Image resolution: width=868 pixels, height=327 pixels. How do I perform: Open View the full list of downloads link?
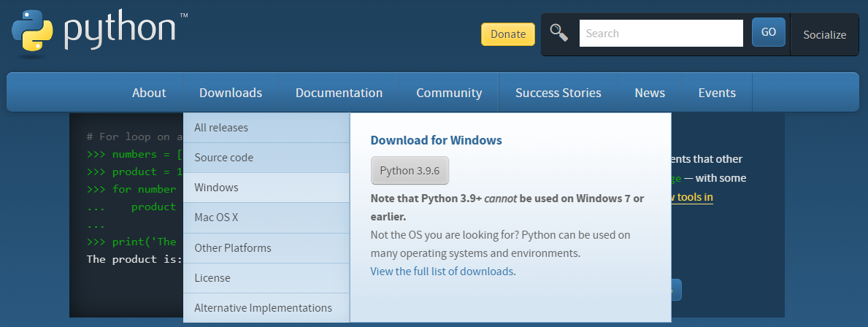(x=442, y=271)
